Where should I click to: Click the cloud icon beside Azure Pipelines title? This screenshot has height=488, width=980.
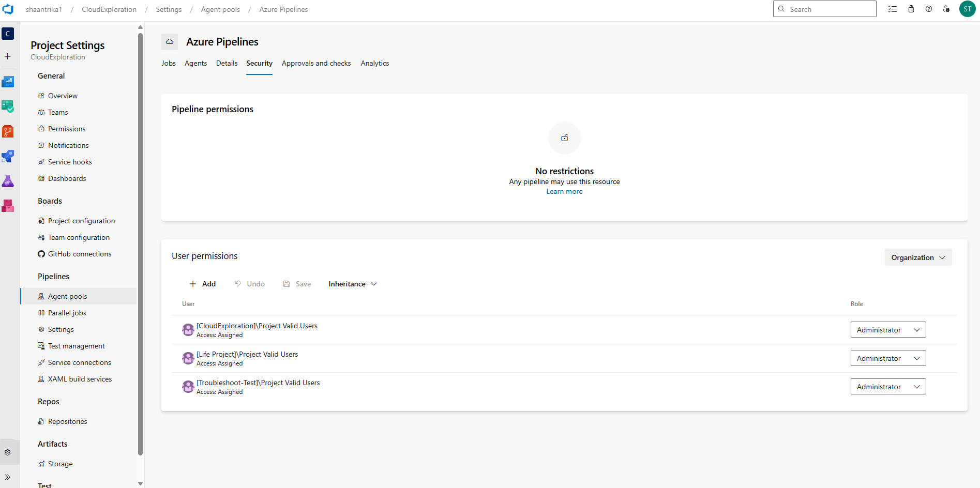(x=170, y=42)
